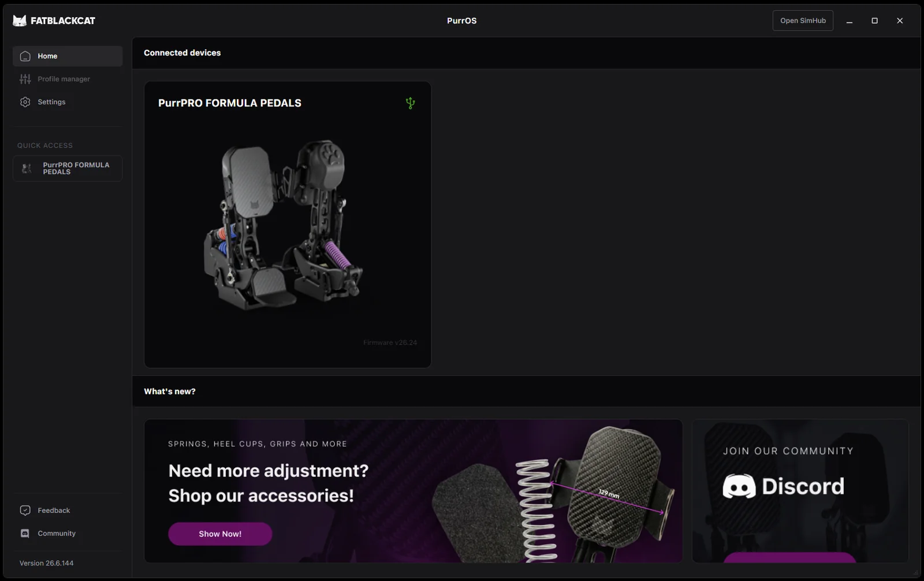Click the green USB connection icon
Viewport: 924px width, 581px height.
click(410, 103)
